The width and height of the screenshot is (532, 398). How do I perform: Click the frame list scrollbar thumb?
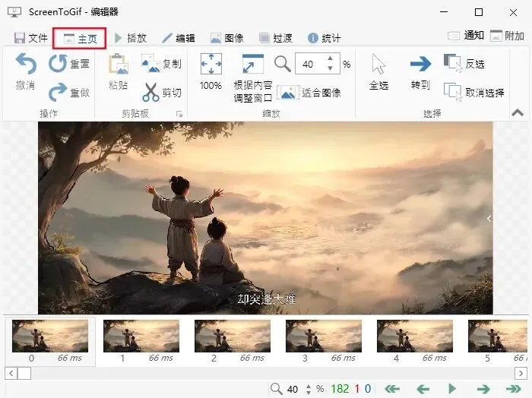24,374
